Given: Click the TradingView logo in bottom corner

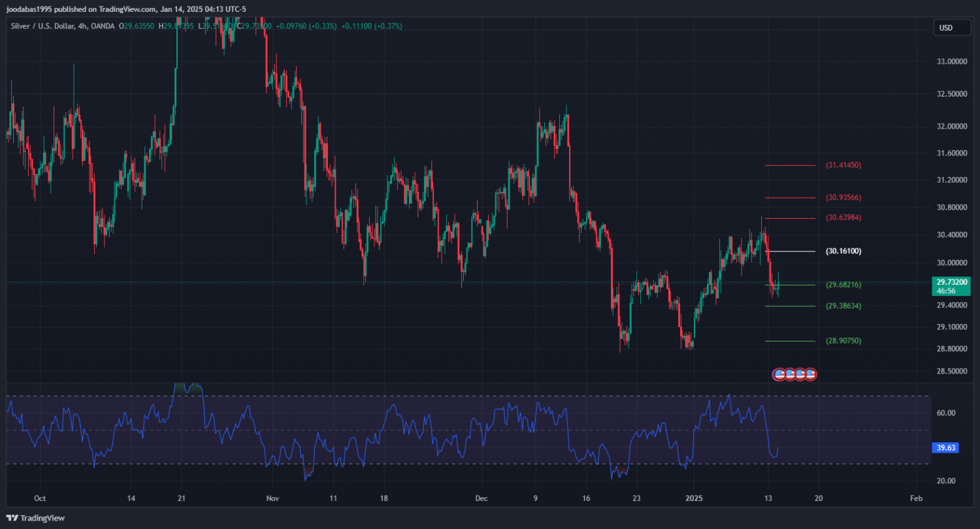Looking at the screenshot, I should coord(35,518).
